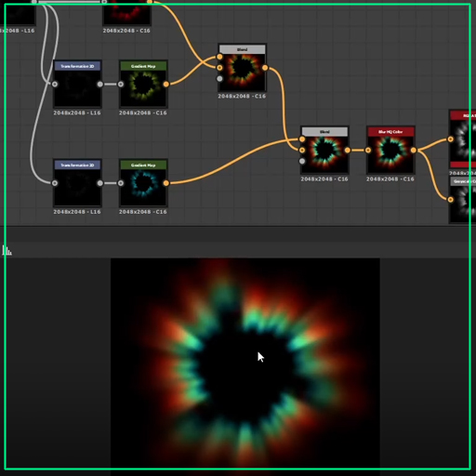The image size is (476, 476).
Task: Click output connector of lower Transformation 2D
Action: [x=100, y=183]
